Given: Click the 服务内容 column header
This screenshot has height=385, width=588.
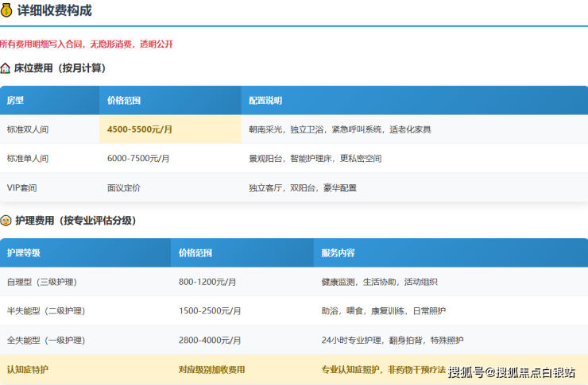Looking at the screenshot, I should pos(338,252).
